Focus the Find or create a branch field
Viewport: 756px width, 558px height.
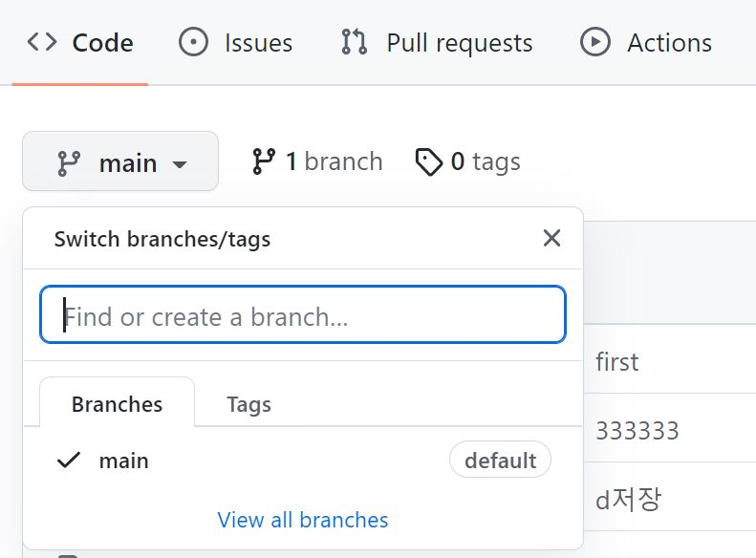[x=303, y=314]
